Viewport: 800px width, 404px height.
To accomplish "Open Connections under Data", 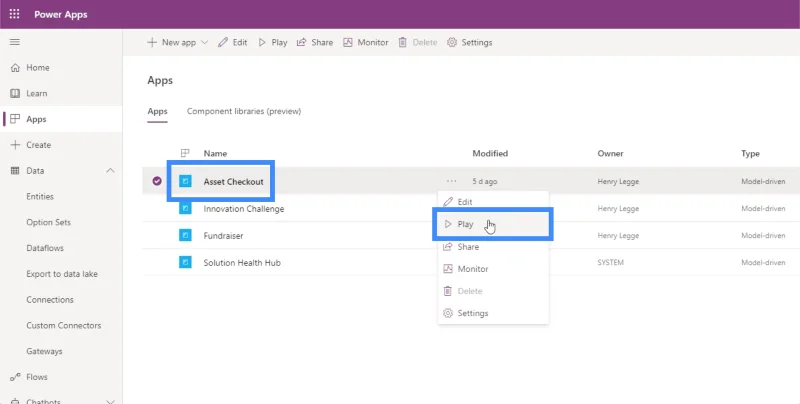I will (50, 299).
